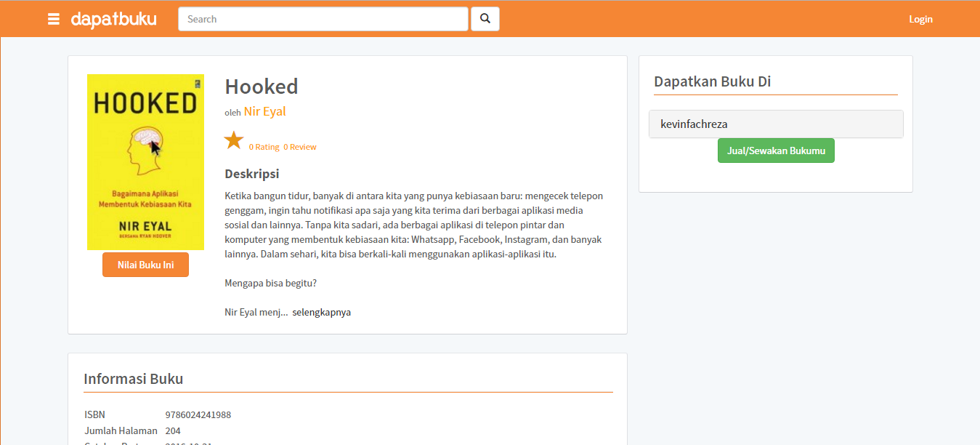Click the Login link

(920, 19)
